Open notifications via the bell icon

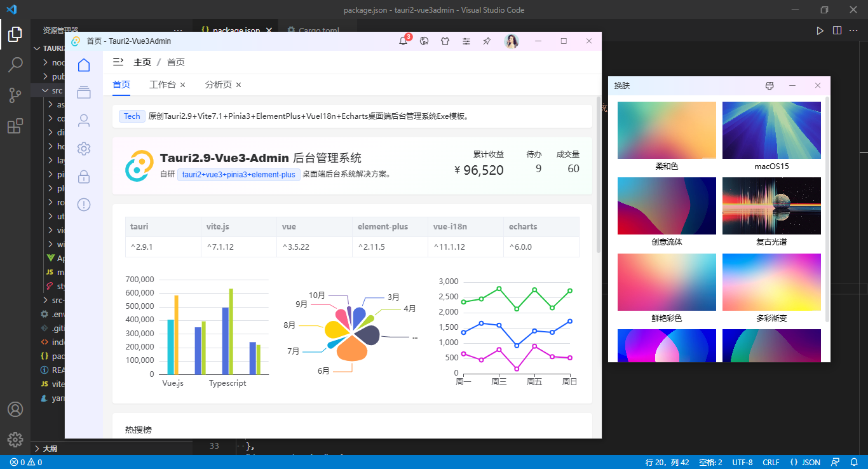coord(403,40)
